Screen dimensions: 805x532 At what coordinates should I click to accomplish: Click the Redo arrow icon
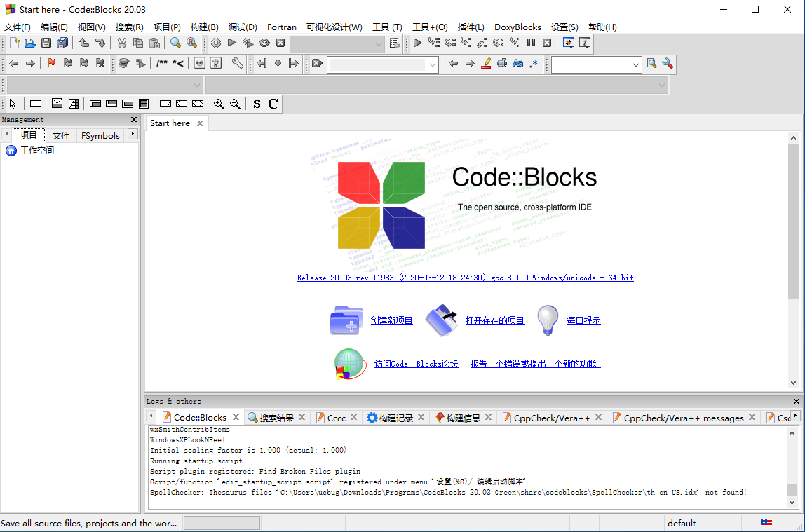pyautogui.click(x=100, y=43)
